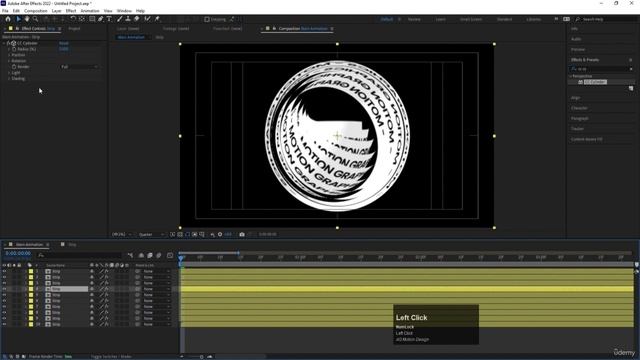Select the Zoom magnifier tool
640x360 pixels.
coord(36,19)
